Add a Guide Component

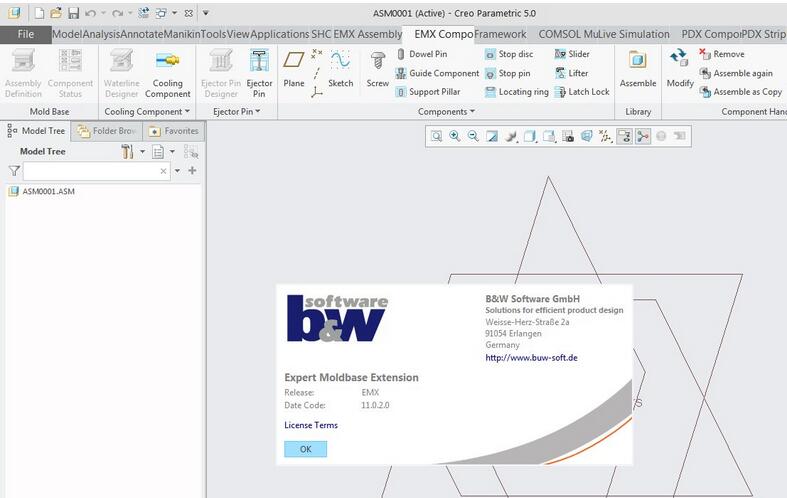(437, 73)
